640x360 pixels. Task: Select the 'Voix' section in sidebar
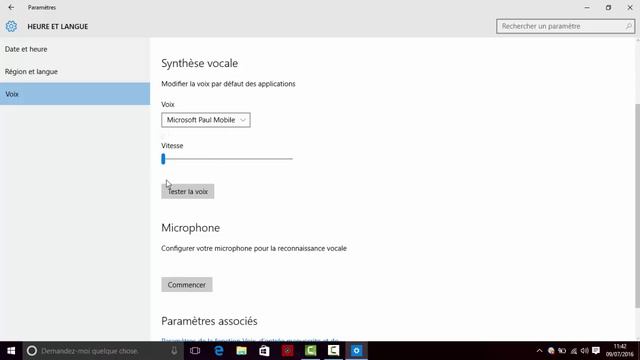coord(75,94)
